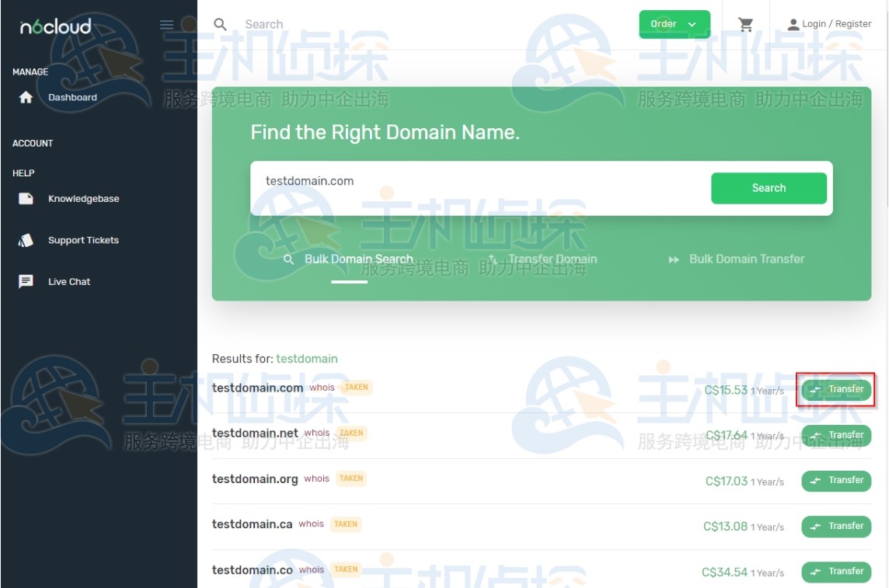Screen dimensions: 889x588
Task: View whois for testdomain.net
Action: [x=317, y=433]
